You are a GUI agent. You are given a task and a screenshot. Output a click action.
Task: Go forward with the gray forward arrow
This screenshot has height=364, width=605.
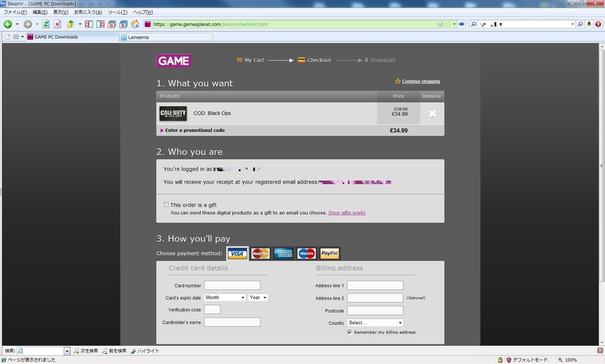click(x=28, y=24)
